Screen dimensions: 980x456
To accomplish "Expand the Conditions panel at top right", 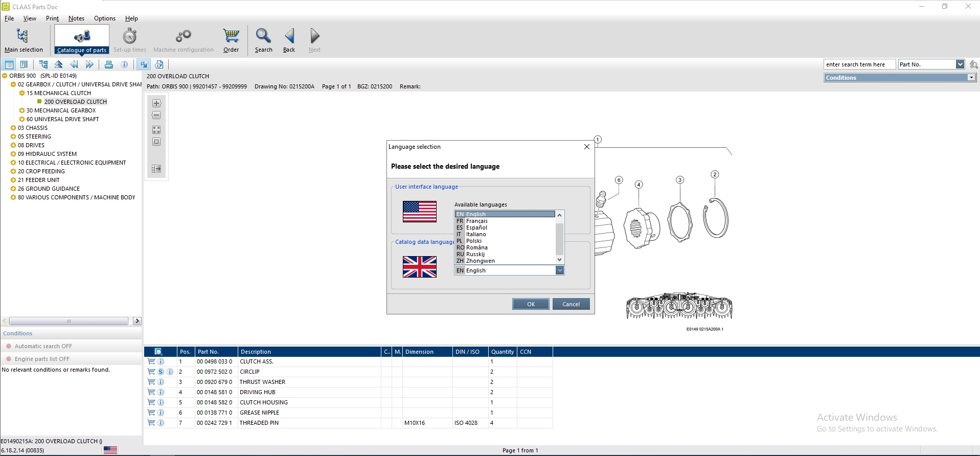I will (971, 78).
